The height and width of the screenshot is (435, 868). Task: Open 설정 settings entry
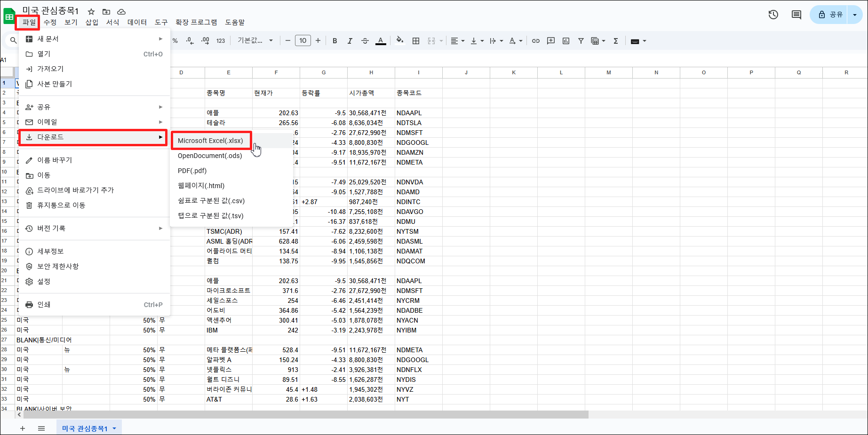[94, 281]
